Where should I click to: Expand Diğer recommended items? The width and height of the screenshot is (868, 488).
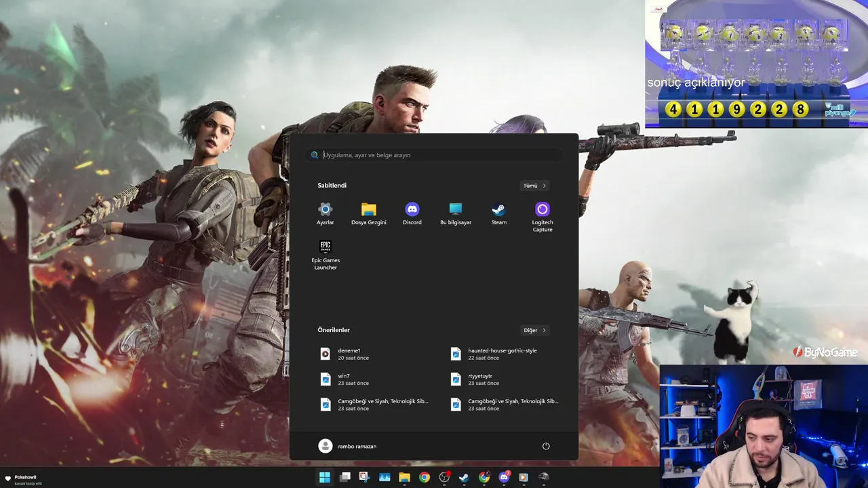tap(534, 330)
